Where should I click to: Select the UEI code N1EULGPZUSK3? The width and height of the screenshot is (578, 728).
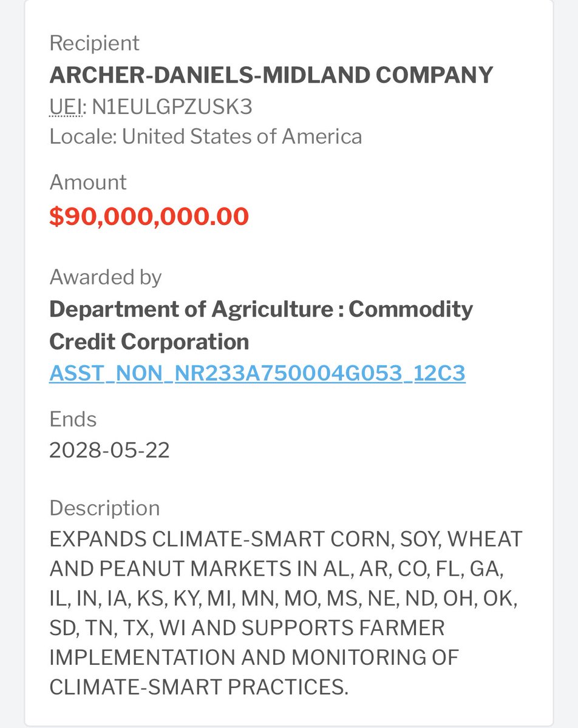[172, 107]
